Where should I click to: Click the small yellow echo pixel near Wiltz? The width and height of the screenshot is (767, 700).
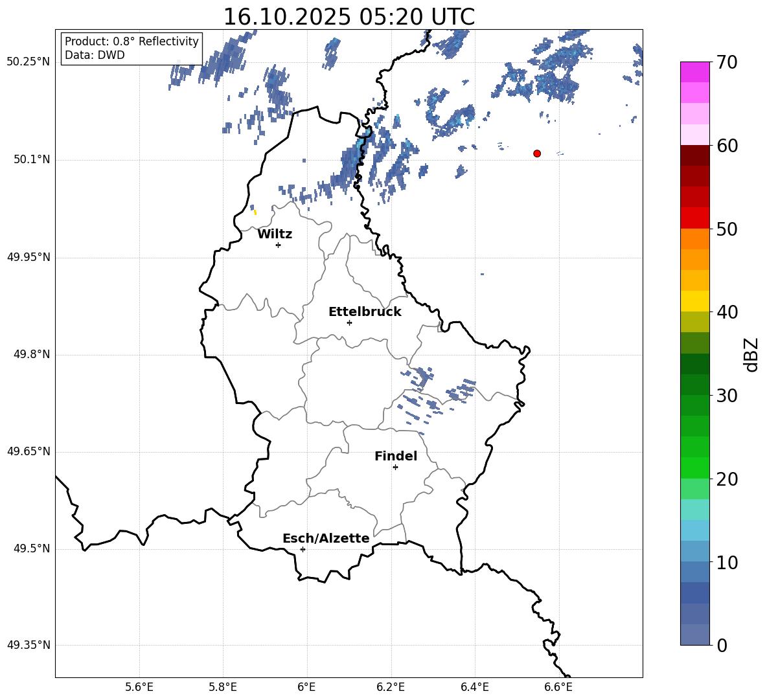pyautogui.click(x=255, y=212)
